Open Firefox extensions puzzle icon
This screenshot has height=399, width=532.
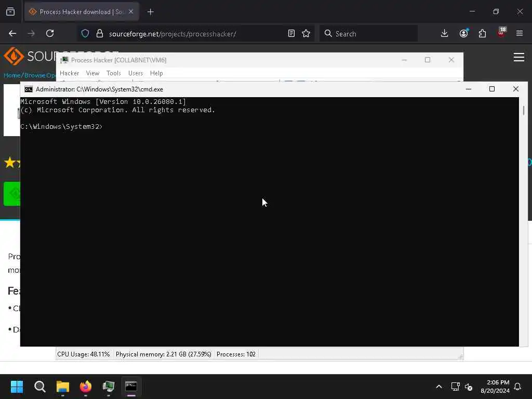tap(482, 34)
